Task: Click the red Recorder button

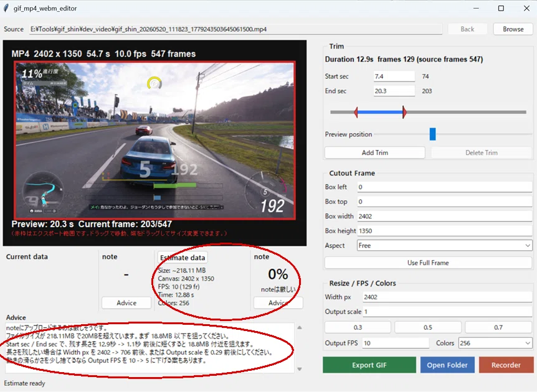Action: pos(506,365)
